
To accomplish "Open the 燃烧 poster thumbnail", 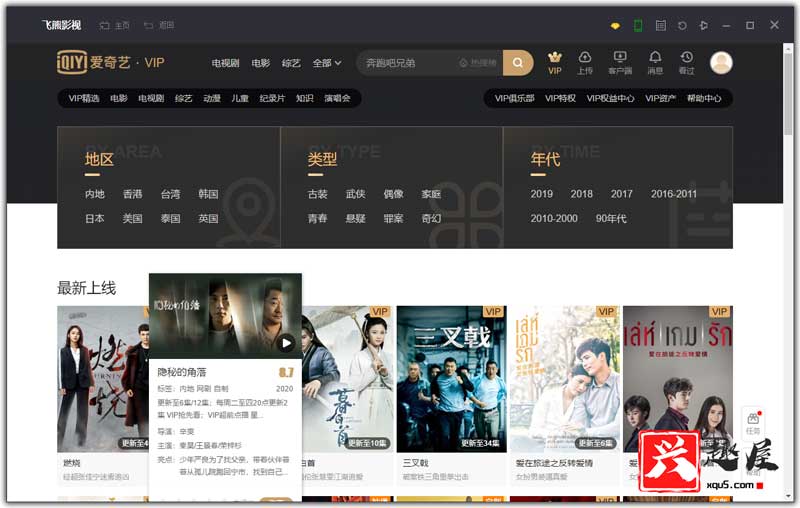I will pyautogui.click(x=103, y=379).
